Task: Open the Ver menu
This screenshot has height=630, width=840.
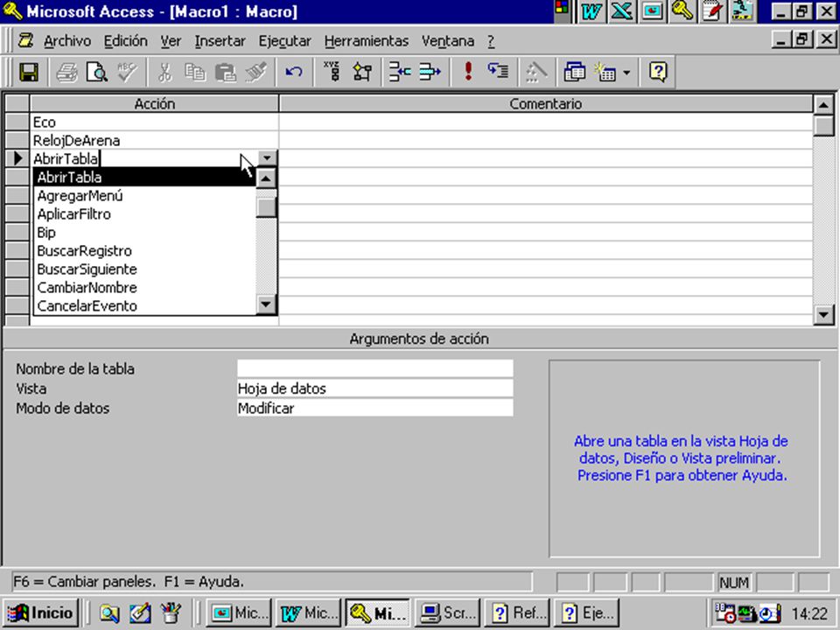Action: (171, 41)
